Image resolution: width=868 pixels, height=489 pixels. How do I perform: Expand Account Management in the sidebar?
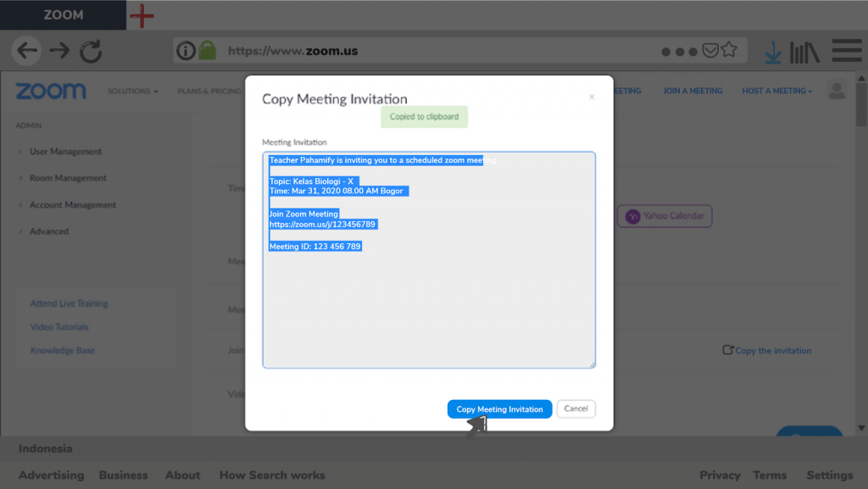73,205
